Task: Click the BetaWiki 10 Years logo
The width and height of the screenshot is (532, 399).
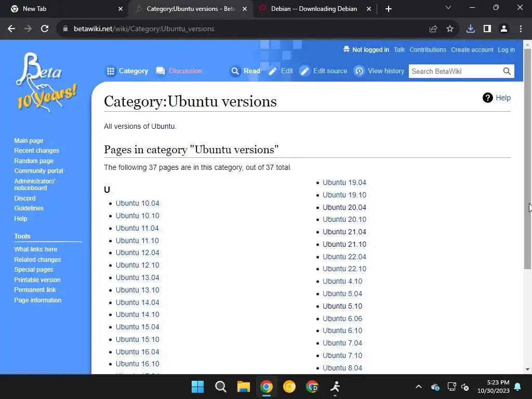Action: 46,83
